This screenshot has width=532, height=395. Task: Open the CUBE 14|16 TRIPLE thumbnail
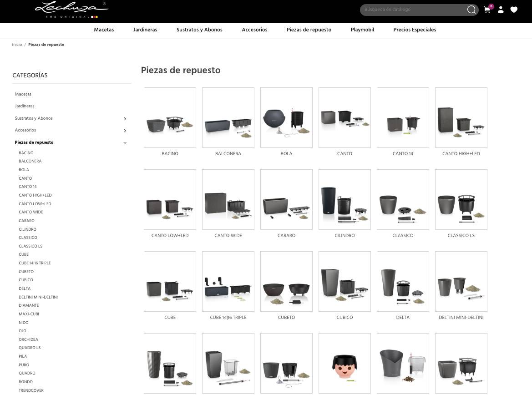click(228, 281)
